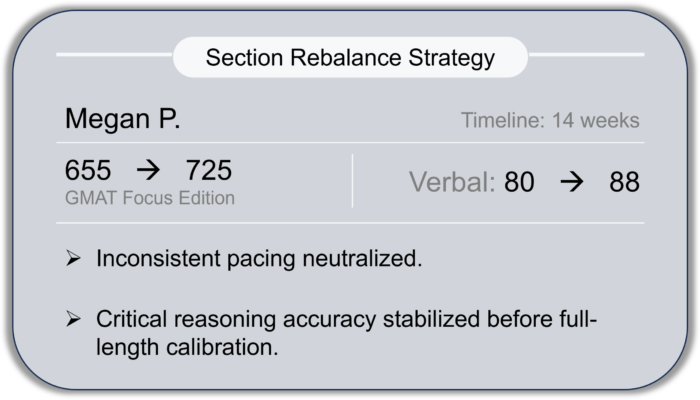Click the target score 725
Screen dimensions: 700x400
coord(208,171)
